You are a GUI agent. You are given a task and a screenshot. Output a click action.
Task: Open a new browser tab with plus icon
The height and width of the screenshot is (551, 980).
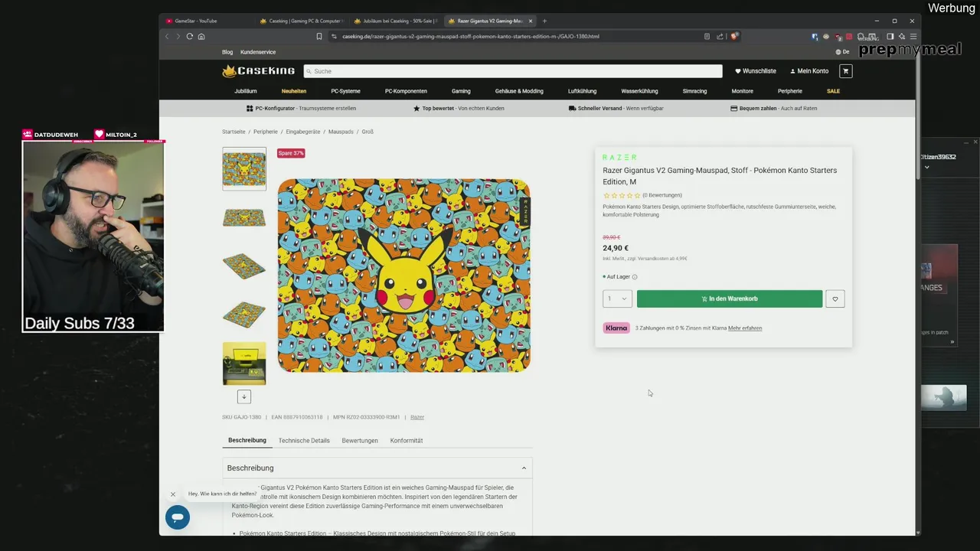[x=544, y=21]
